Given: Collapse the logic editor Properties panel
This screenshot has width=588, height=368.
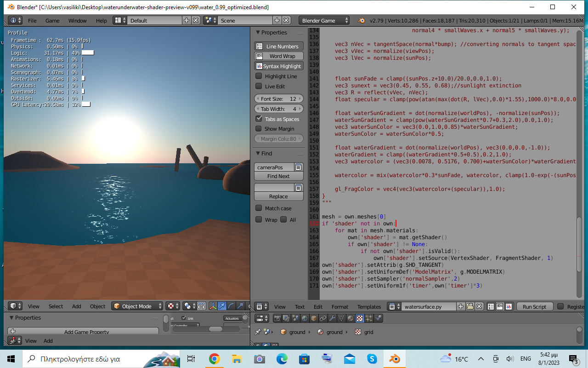Looking at the screenshot, I should tap(11, 318).
